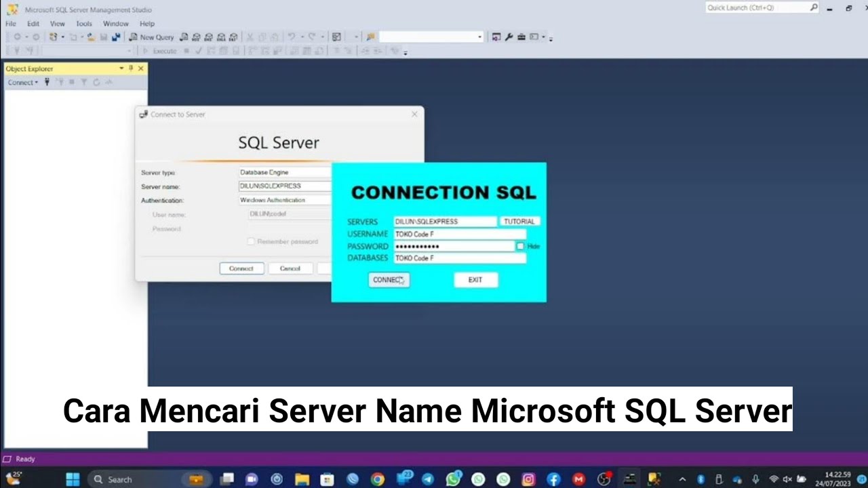The width and height of the screenshot is (868, 488).
Task: Toggle the Remember password checkbox
Action: coord(251,241)
